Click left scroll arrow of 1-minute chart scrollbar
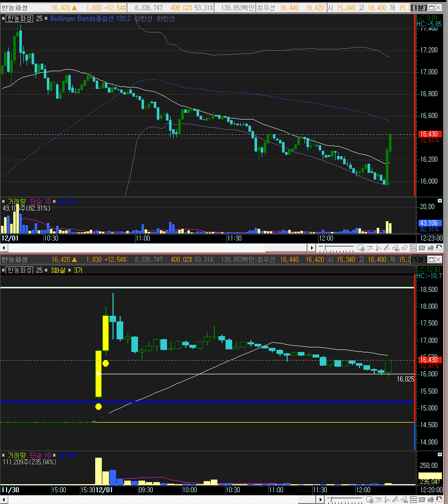448x504 pixels. point(4,248)
